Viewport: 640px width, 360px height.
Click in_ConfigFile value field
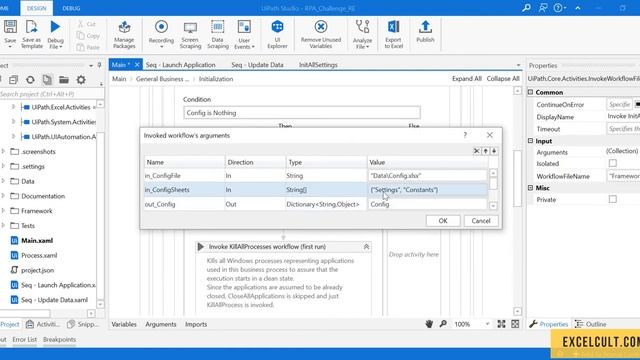click(427, 176)
